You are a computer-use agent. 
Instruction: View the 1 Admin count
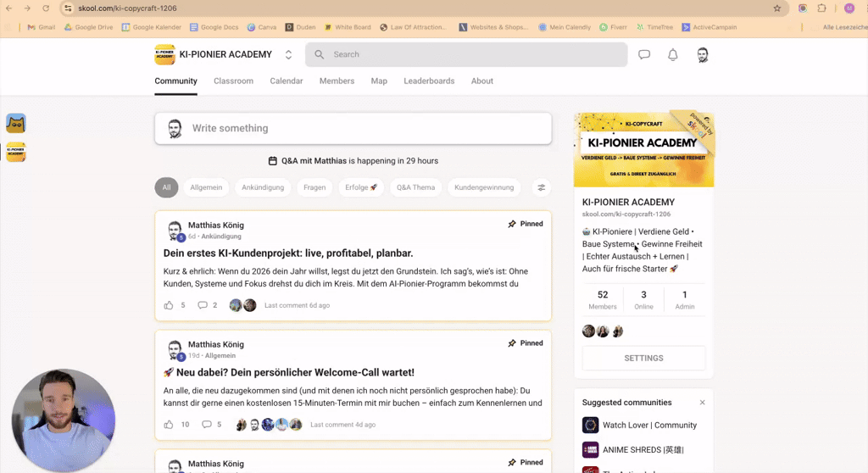coord(685,299)
